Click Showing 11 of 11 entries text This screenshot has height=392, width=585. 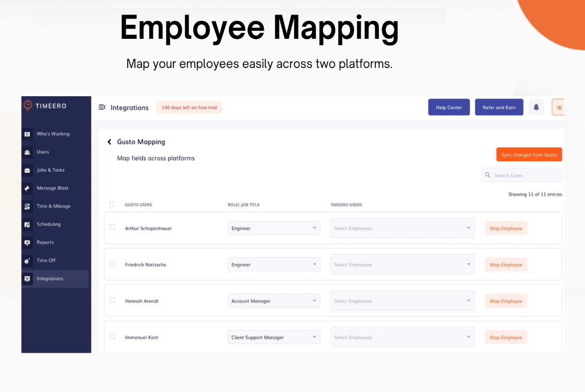tap(535, 194)
